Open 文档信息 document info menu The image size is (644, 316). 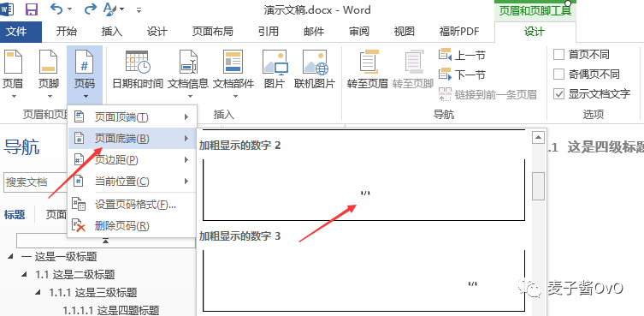click(x=188, y=74)
